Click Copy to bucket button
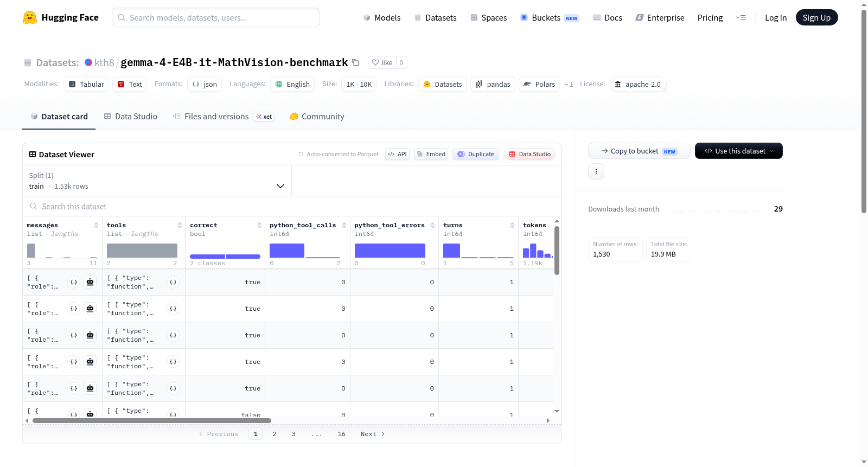The image size is (868, 467). (x=639, y=151)
